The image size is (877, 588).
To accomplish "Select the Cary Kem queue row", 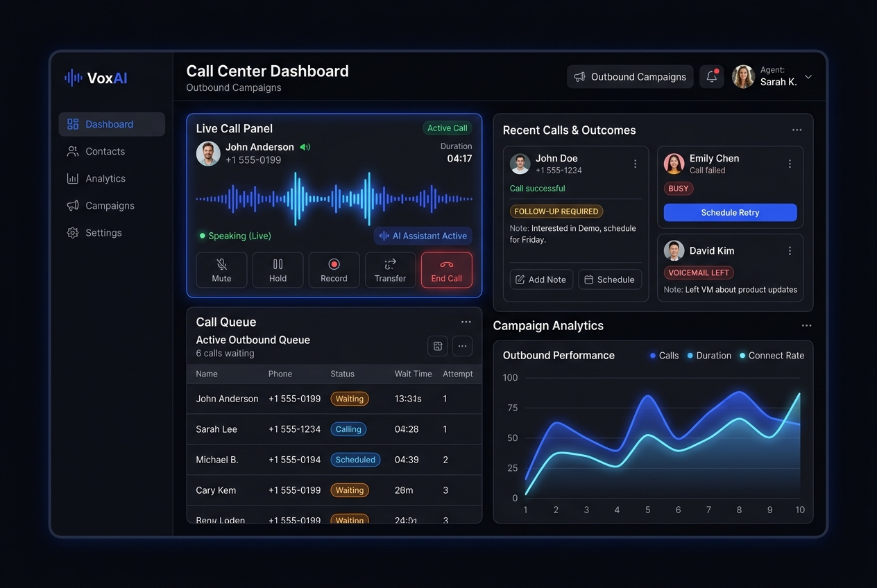I will 334,490.
